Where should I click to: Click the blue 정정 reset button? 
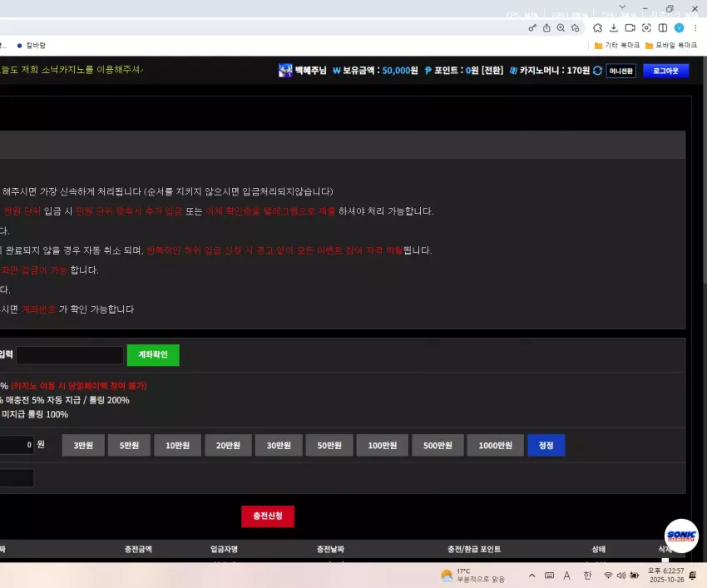pos(546,446)
